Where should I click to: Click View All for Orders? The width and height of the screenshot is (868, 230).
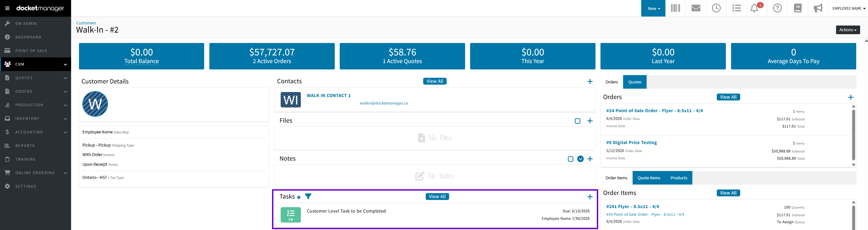coord(728,97)
